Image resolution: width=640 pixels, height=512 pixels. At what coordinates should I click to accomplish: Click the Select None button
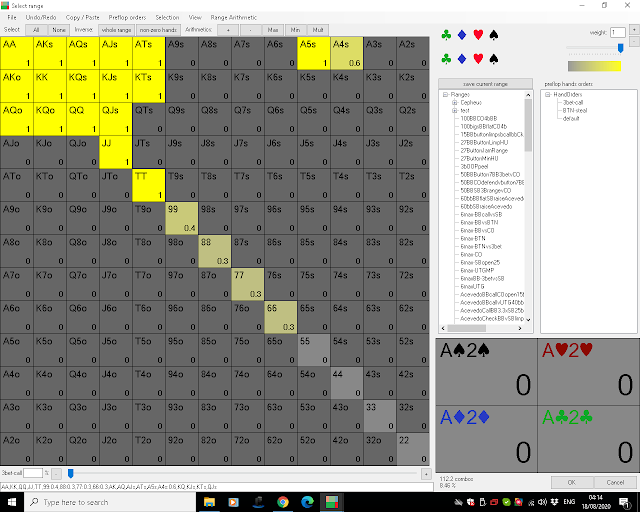59,30
